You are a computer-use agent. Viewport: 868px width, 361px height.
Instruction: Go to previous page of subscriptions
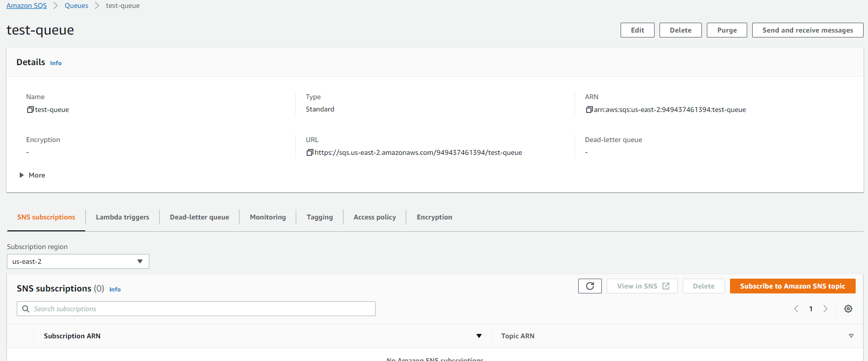(796, 309)
